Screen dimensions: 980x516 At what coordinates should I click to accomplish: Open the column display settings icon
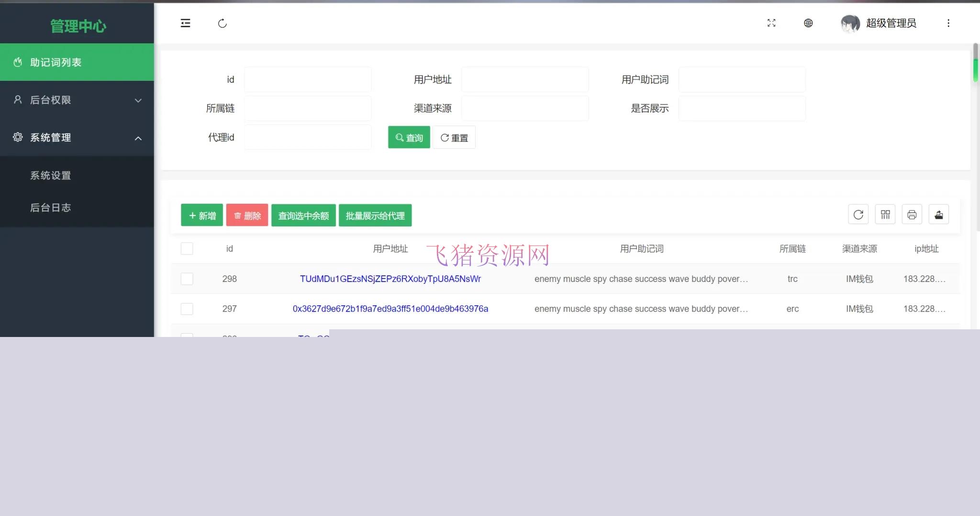click(x=885, y=214)
